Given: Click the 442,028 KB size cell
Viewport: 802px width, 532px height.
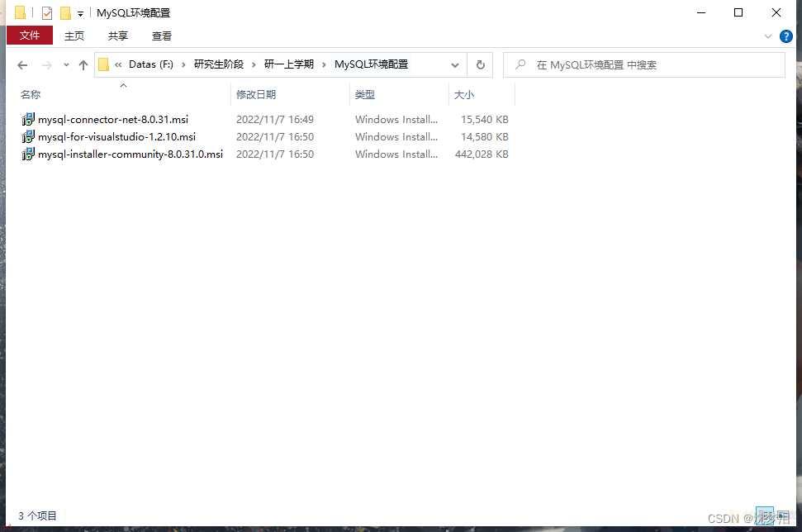Looking at the screenshot, I should tap(482, 154).
